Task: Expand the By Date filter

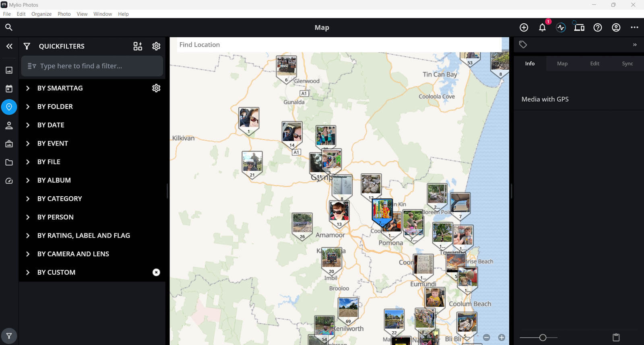Action: pos(28,125)
